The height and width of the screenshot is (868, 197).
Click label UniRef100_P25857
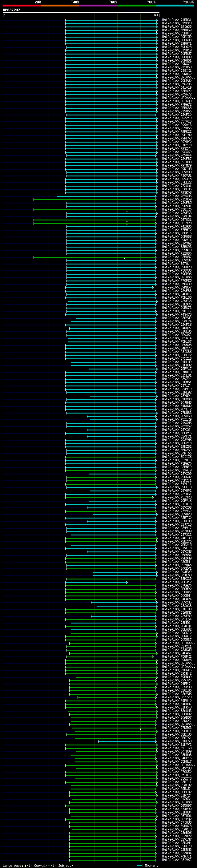(176, 257)
